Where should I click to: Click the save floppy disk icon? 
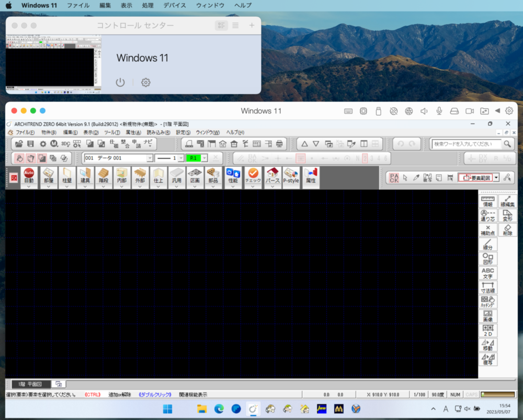30,144
